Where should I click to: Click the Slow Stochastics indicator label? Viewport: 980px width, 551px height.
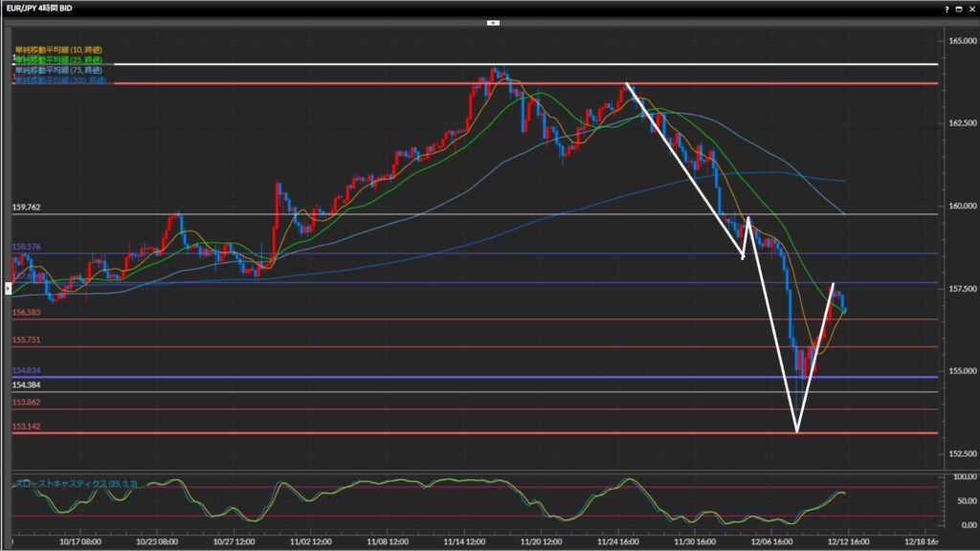[x=76, y=484]
